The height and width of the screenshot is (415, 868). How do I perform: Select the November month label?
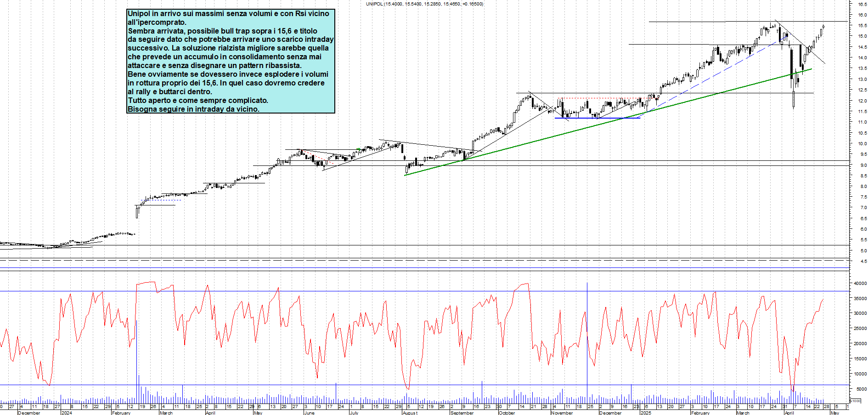[562, 413]
